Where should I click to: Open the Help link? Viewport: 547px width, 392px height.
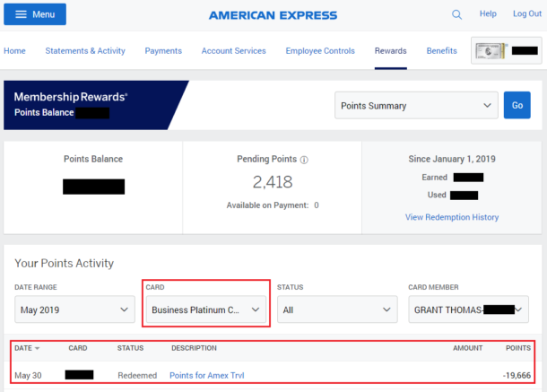tap(488, 14)
